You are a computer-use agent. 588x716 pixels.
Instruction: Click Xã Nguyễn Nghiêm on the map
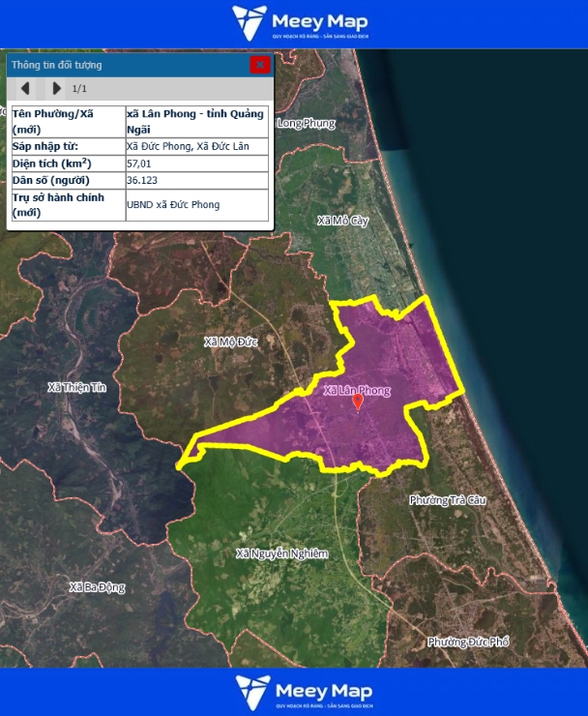coord(281,553)
